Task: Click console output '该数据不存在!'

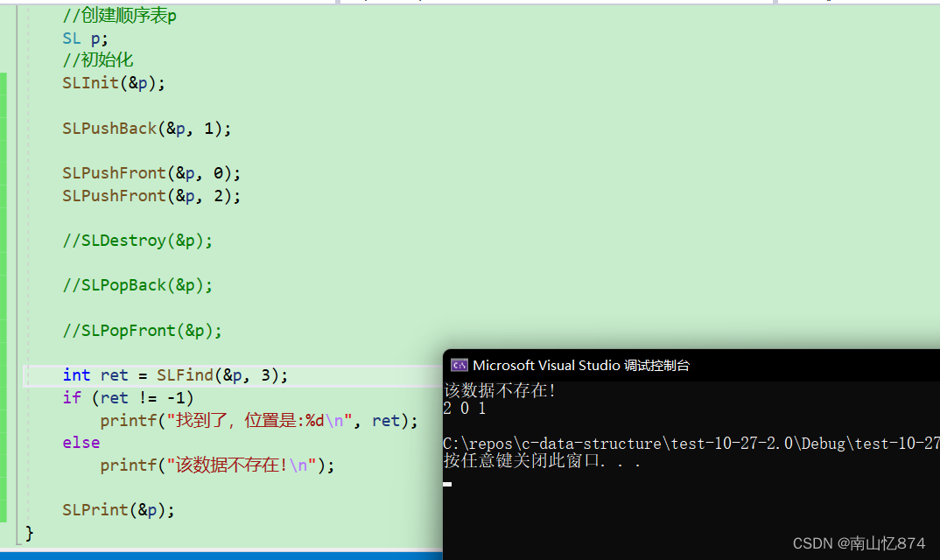Action: pyautogui.click(x=500, y=391)
